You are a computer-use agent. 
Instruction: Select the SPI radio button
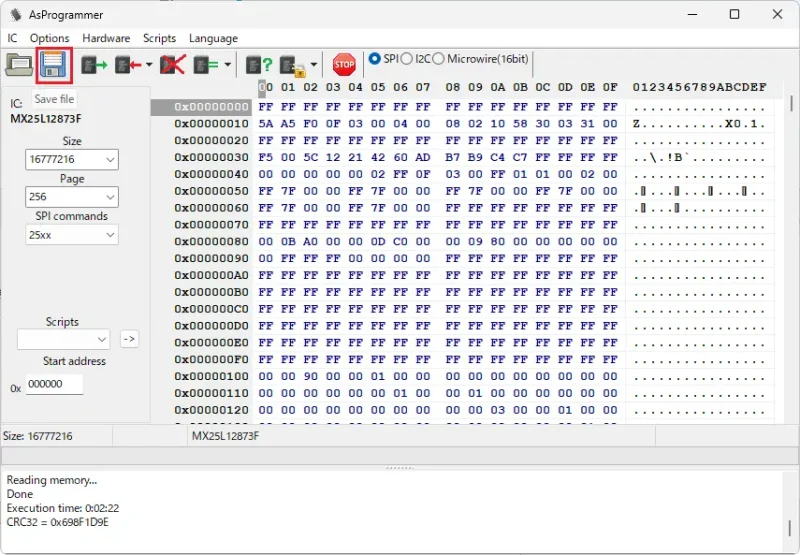[x=375, y=59]
